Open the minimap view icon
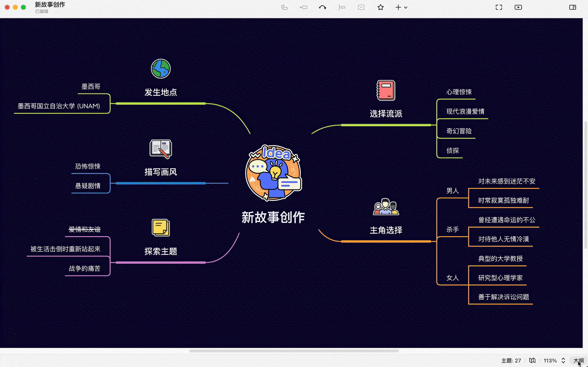The height and width of the screenshot is (367, 588). 533,360
